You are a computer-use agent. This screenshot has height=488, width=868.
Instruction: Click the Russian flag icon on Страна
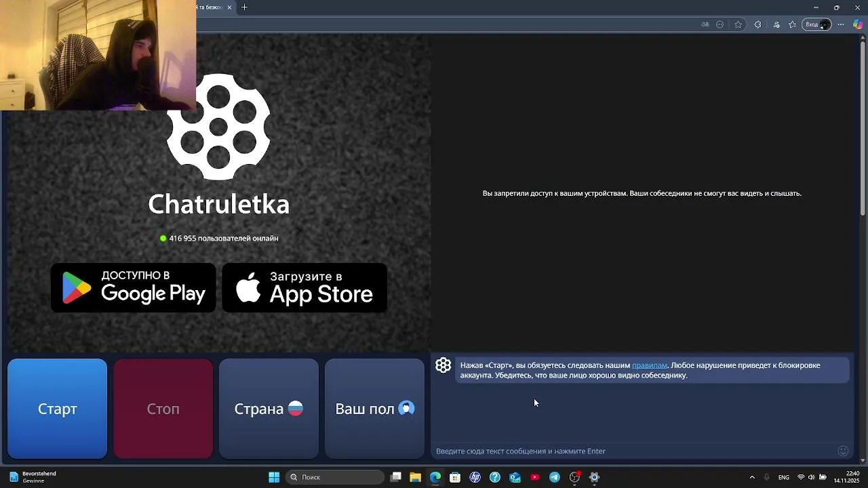tap(296, 409)
